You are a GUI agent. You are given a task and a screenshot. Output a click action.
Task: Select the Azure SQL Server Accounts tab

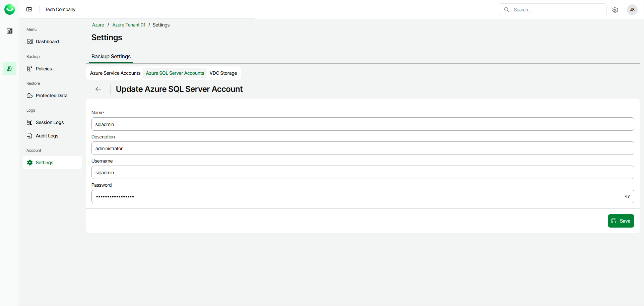point(175,73)
